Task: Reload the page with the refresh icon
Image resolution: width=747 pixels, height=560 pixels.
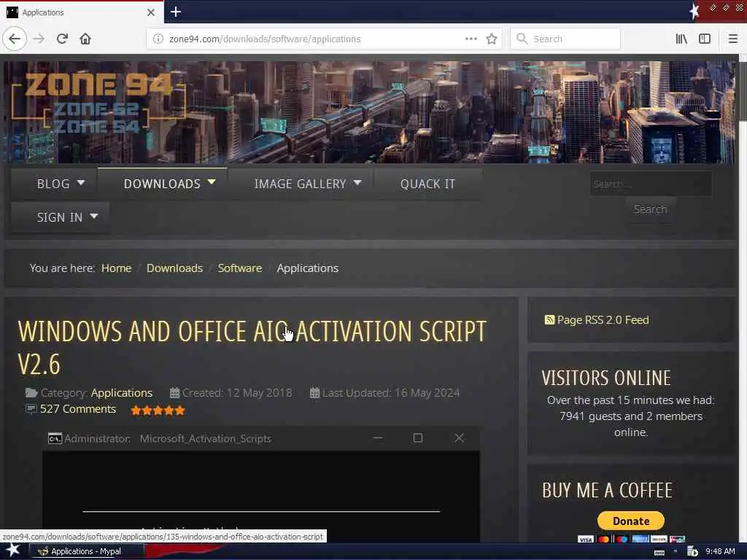Action: click(x=62, y=39)
